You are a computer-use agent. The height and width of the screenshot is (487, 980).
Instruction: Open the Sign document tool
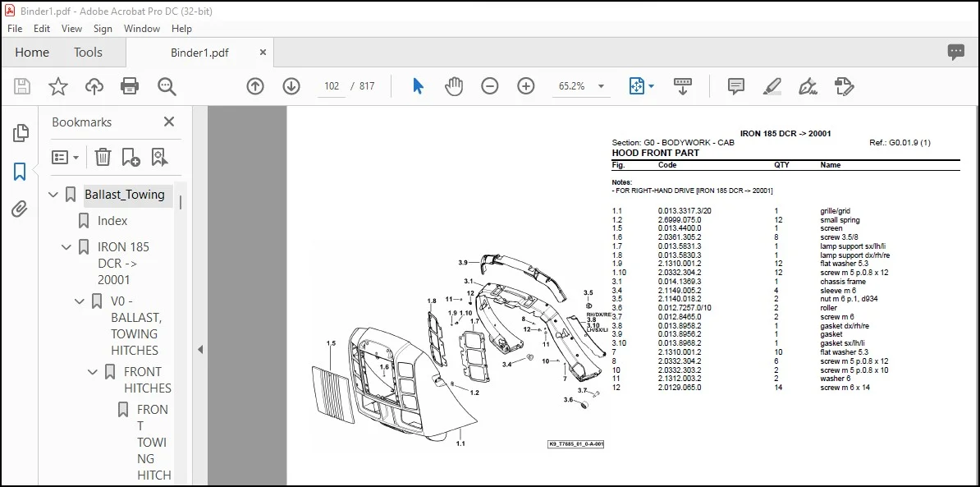[x=808, y=86]
